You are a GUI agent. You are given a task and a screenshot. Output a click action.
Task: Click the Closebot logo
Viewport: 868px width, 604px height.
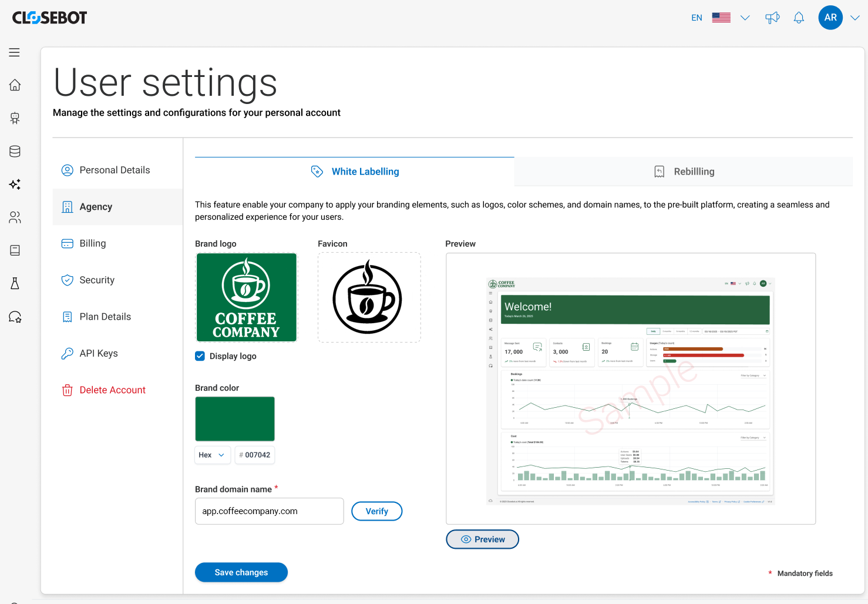click(50, 18)
